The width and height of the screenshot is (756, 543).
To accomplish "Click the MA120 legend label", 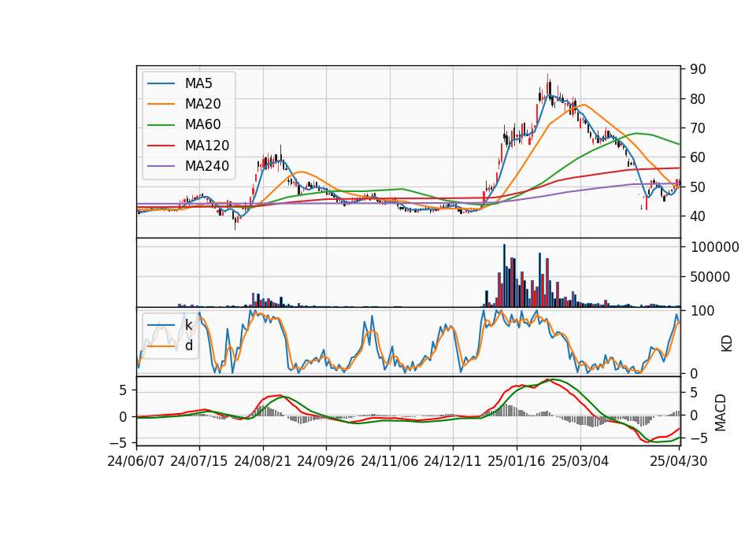I will 207,146.
